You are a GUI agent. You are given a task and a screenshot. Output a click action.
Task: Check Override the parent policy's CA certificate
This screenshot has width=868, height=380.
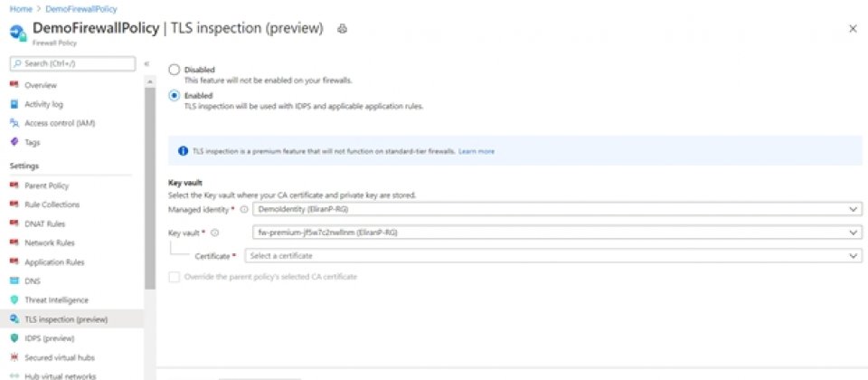tap(175, 277)
